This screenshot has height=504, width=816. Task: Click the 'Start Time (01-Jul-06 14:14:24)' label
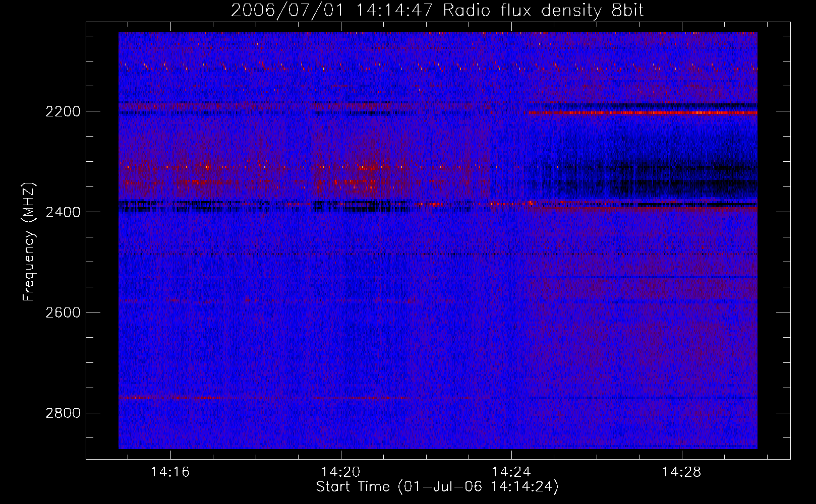click(437, 487)
